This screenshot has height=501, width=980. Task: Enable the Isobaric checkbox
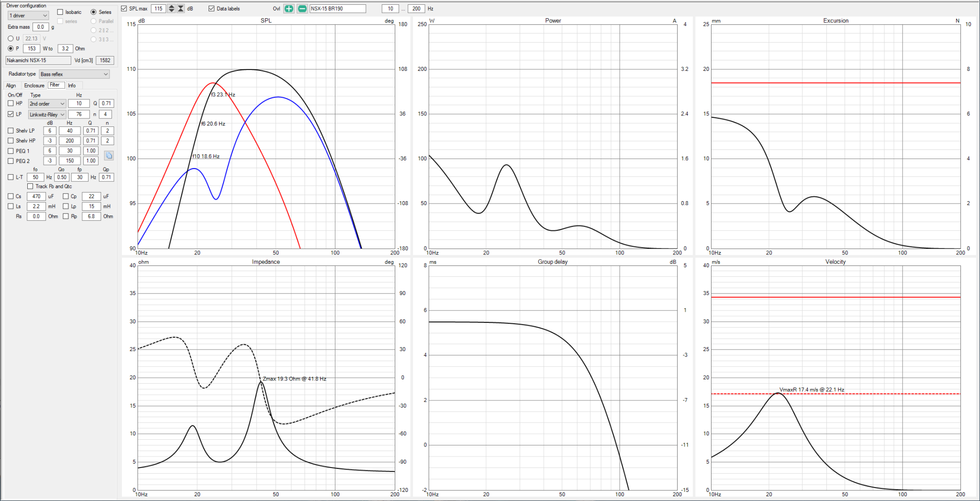60,12
